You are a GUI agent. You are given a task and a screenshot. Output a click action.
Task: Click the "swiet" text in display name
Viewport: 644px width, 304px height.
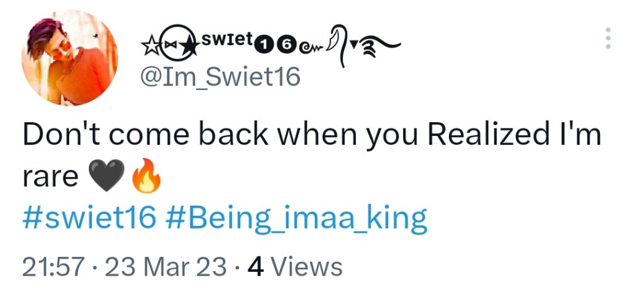(x=227, y=42)
